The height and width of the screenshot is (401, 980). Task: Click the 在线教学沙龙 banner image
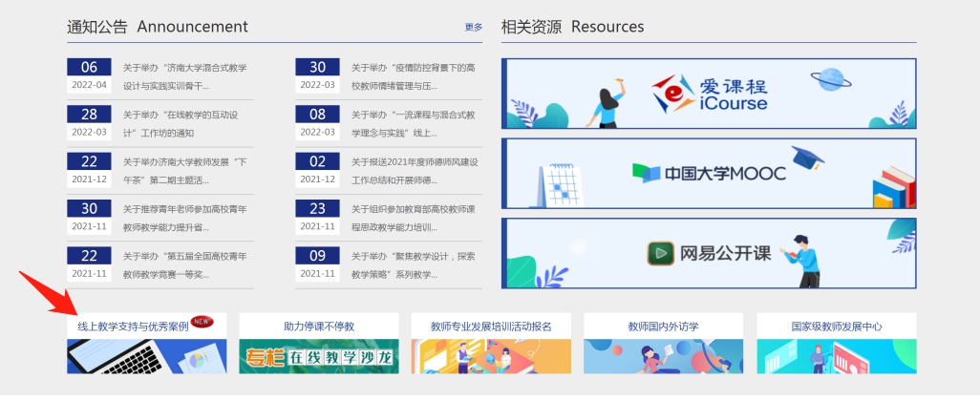tap(319, 356)
